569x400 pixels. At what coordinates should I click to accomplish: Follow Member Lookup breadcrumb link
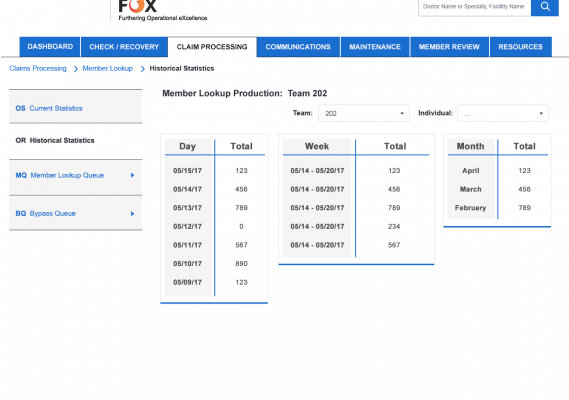[x=107, y=68]
